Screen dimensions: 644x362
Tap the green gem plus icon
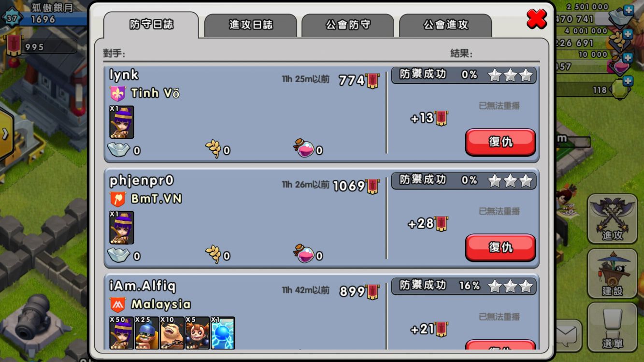[x=628, y=81]
